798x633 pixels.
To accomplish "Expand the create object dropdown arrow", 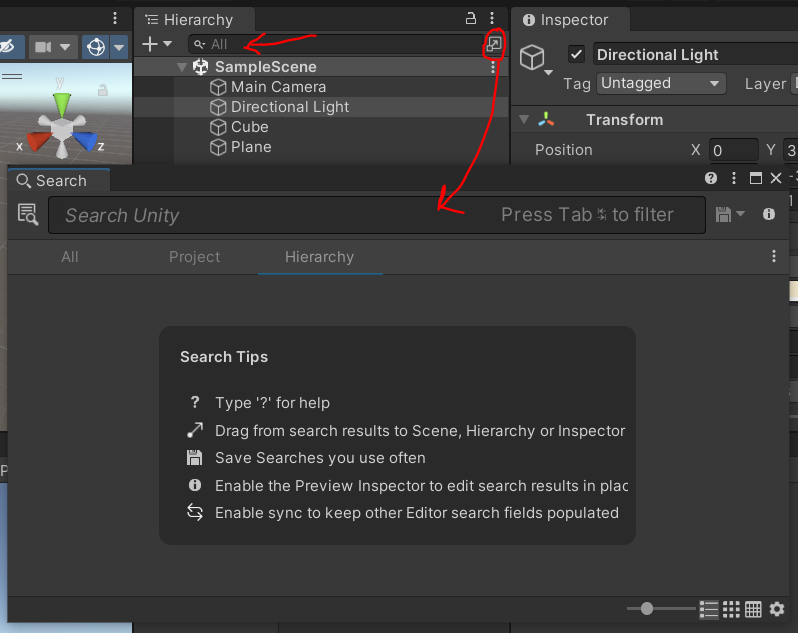I will coord(167,44).
